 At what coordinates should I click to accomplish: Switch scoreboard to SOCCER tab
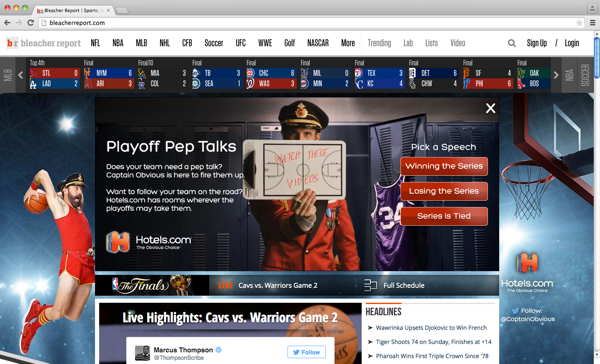coord(585,75)
